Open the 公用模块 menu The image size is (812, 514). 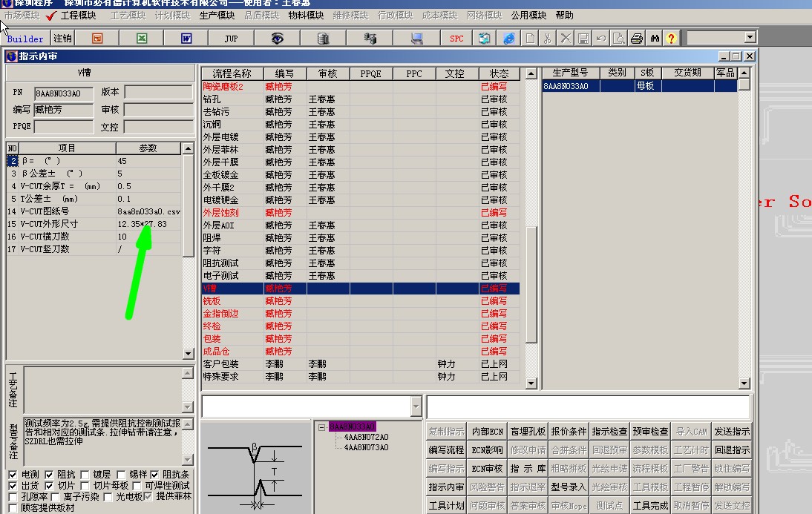[528, 16]
